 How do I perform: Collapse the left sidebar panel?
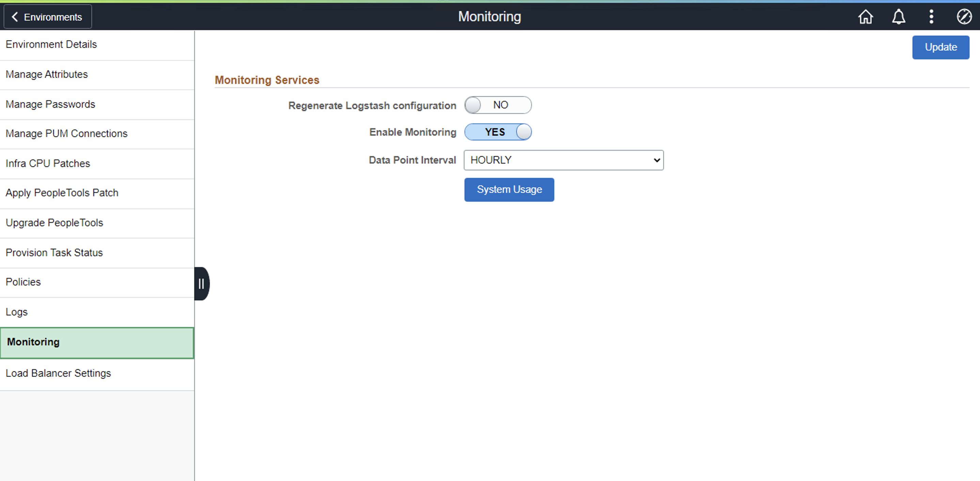201,283
